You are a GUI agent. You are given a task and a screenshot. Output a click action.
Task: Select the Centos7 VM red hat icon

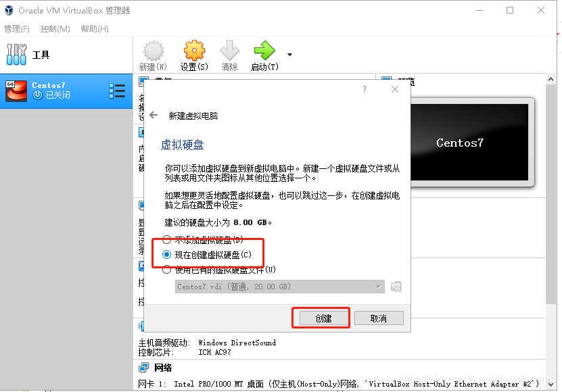[16, 91]
